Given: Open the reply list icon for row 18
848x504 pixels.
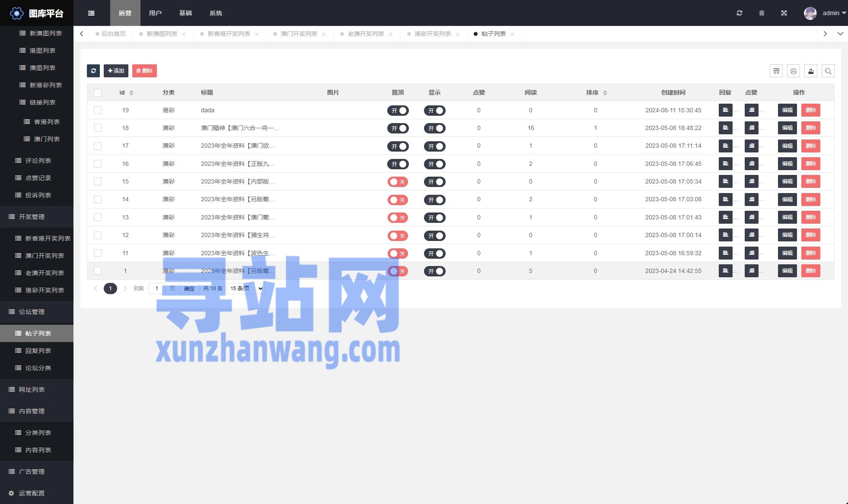Looking at the screenshot, I should coord(726,128).
